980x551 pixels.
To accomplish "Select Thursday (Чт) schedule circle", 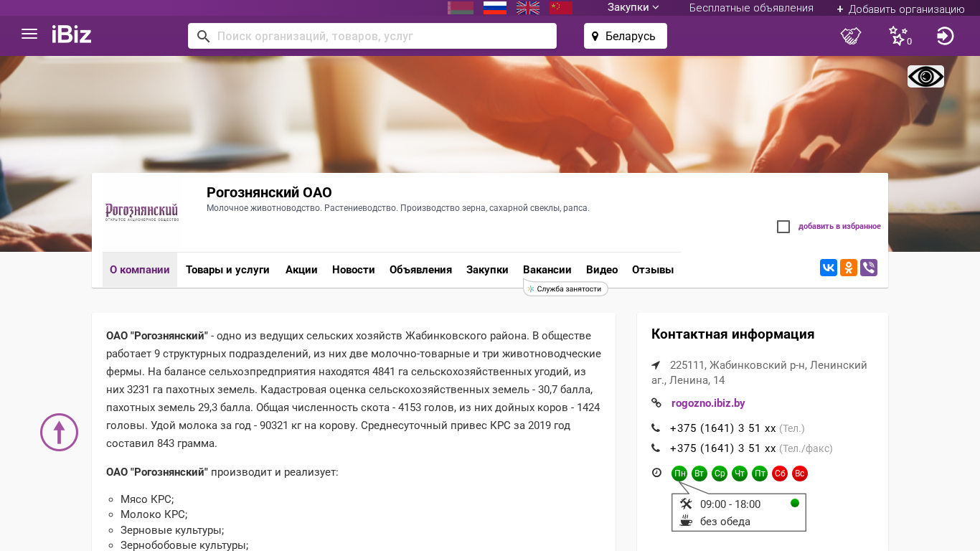I will [740, 474].
